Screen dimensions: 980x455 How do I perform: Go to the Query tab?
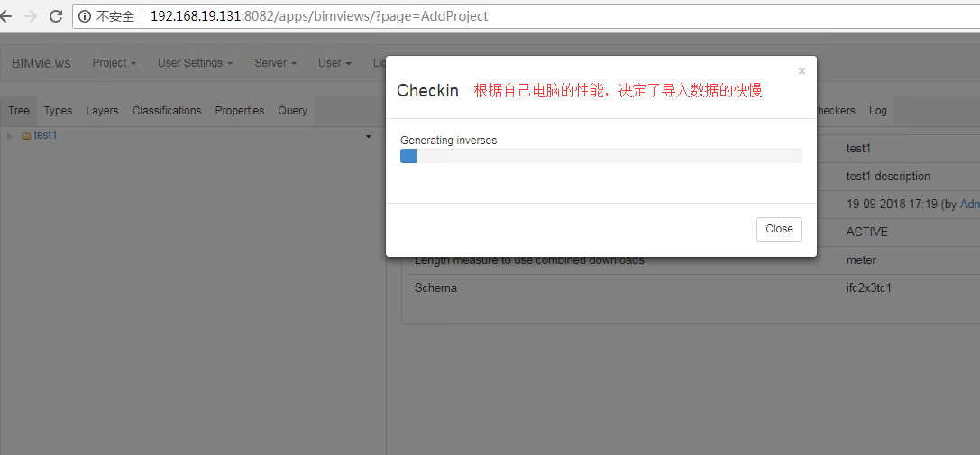292,111
